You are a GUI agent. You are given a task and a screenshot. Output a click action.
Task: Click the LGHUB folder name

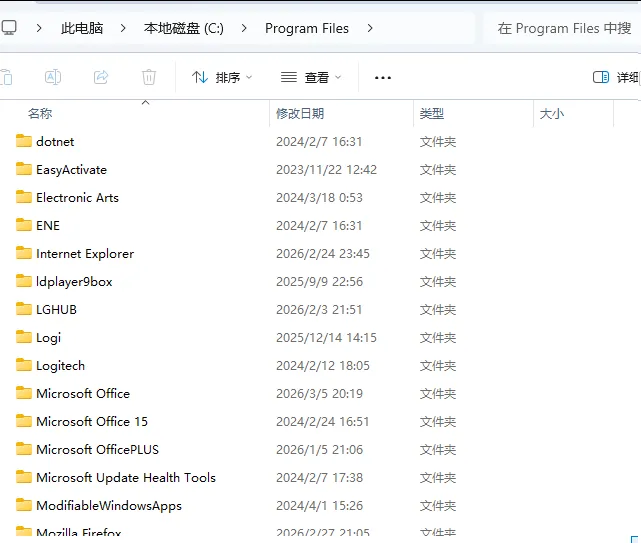56,310
